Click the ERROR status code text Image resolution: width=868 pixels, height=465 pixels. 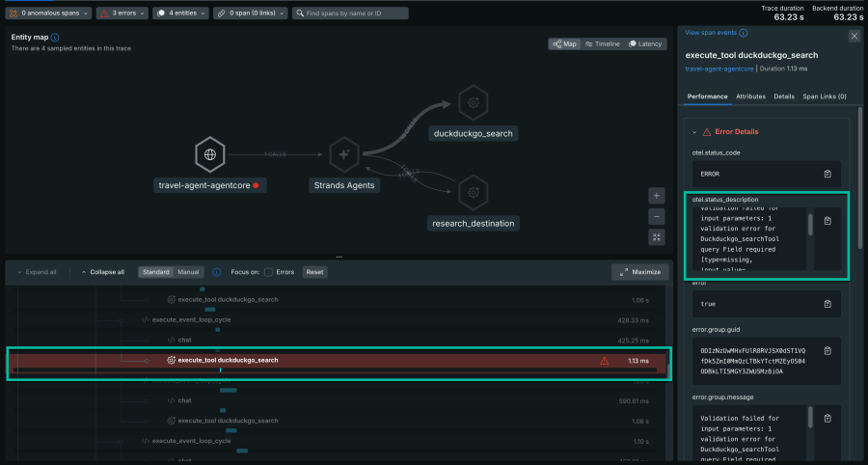coord(710,174)
